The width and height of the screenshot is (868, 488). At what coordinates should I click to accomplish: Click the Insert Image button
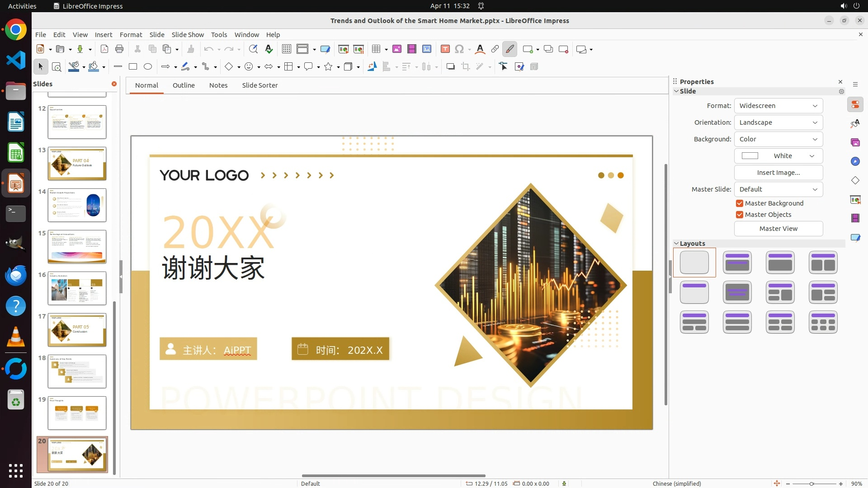(x=778, y=173)
